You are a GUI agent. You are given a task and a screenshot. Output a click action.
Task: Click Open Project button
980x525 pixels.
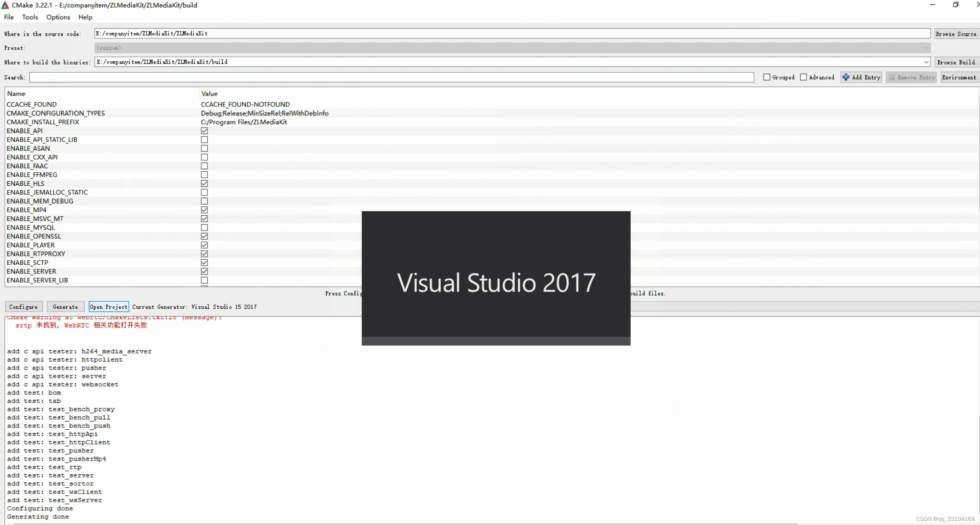tap(108, 307)
